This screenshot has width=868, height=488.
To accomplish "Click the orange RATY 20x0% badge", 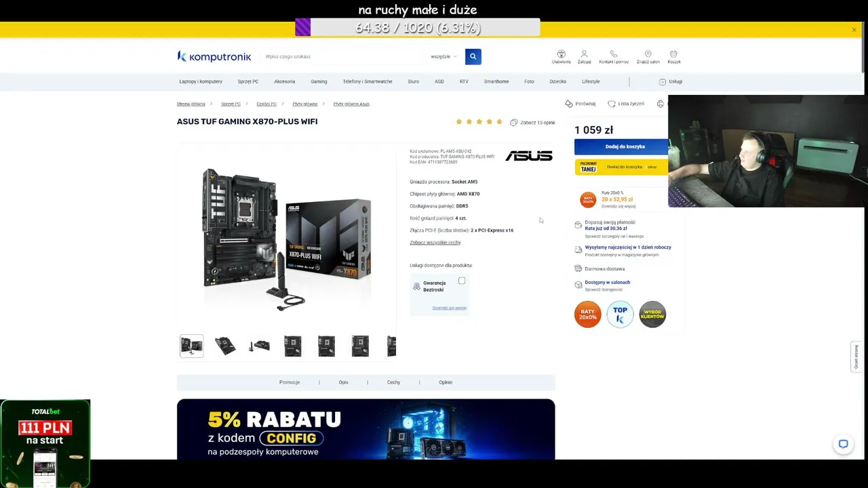I will pos(587,314).
